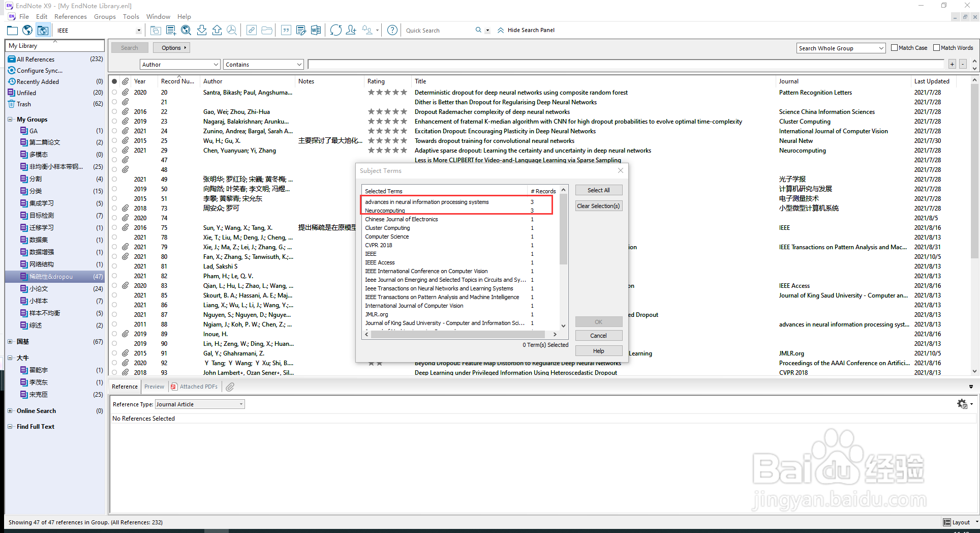Switch to Online Search Mode globe icon

(27, 31)
